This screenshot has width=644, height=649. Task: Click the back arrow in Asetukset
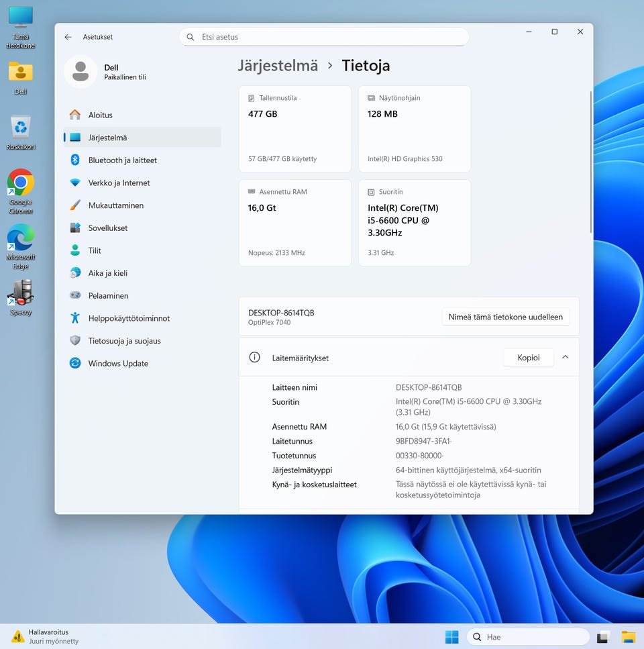pyautogui.click(x=68, y=37)
